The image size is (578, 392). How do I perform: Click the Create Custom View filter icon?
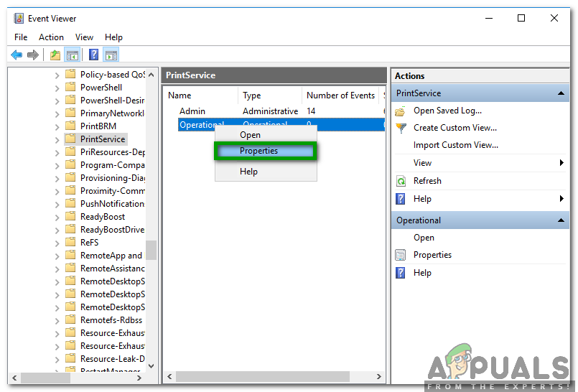tap(401, 128)
